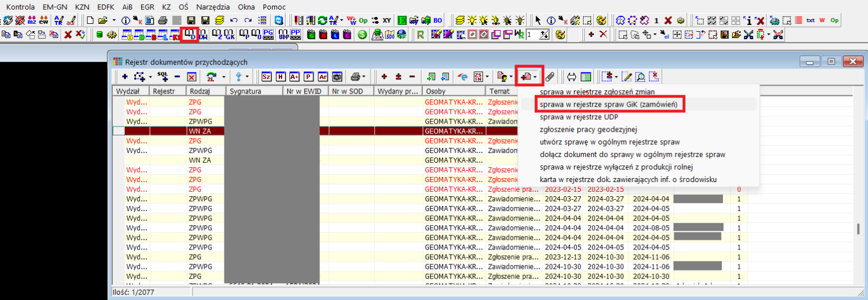Select 'sprawa w rejestrze spraw GiK (zamówień)'
The height and width of the screenshot is (300, 868).
(609, 104)
